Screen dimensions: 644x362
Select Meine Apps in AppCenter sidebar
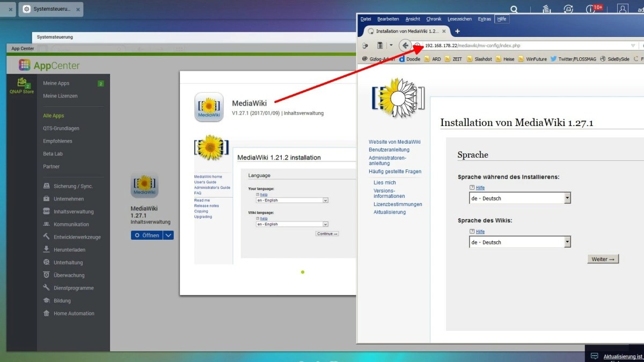tap(56, 83)
